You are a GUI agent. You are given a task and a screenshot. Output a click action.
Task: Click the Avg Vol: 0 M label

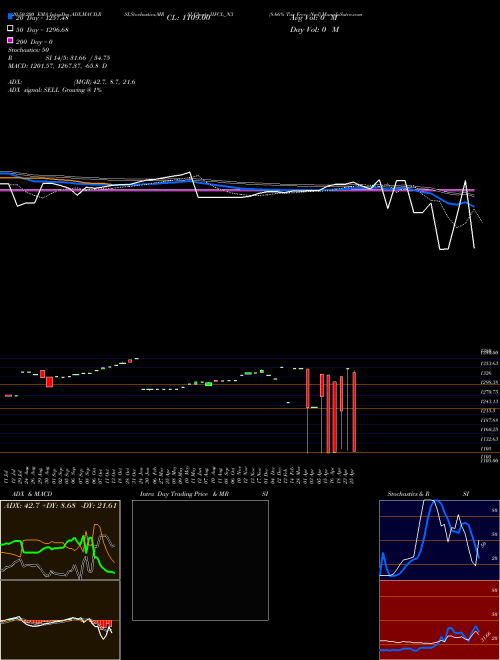tap(314, 18)
